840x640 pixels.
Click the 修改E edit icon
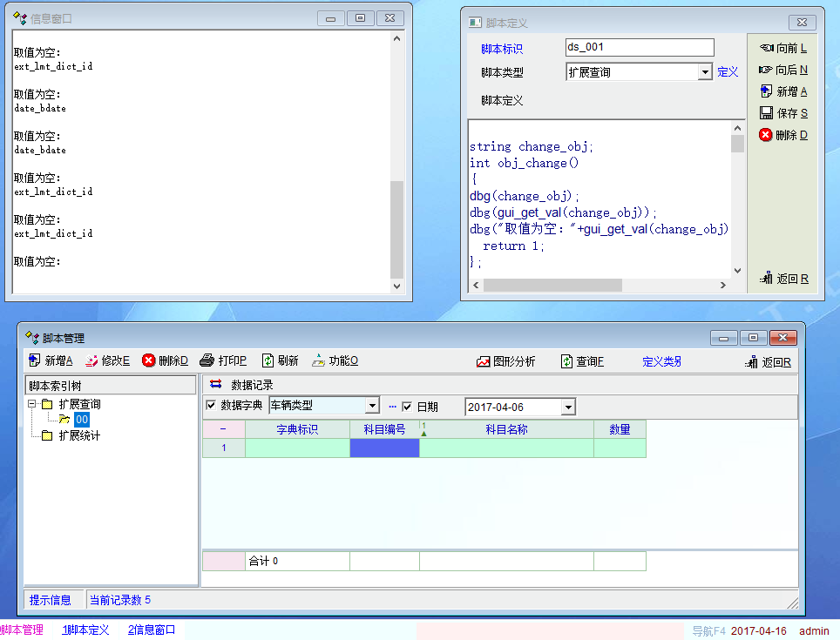coord(91,361)
